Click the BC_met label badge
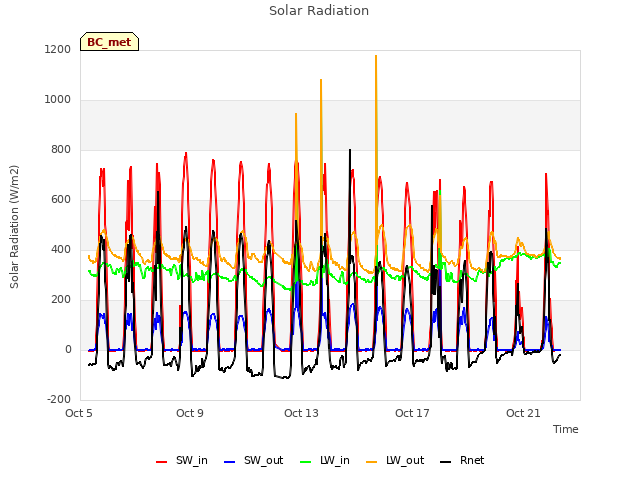 [109, 42]
